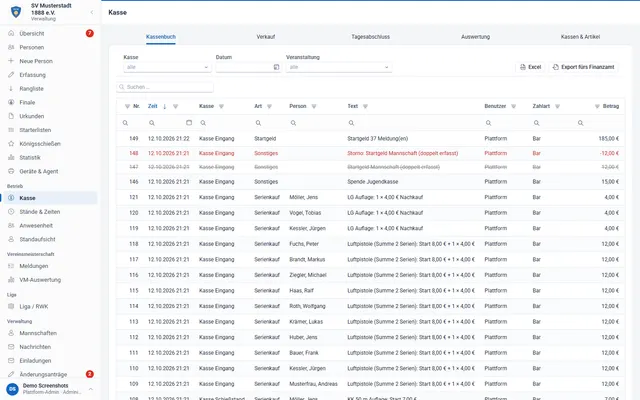
Task: Click 'Startgeld 37 Meldung(en)' text
Action: (378, 139)
